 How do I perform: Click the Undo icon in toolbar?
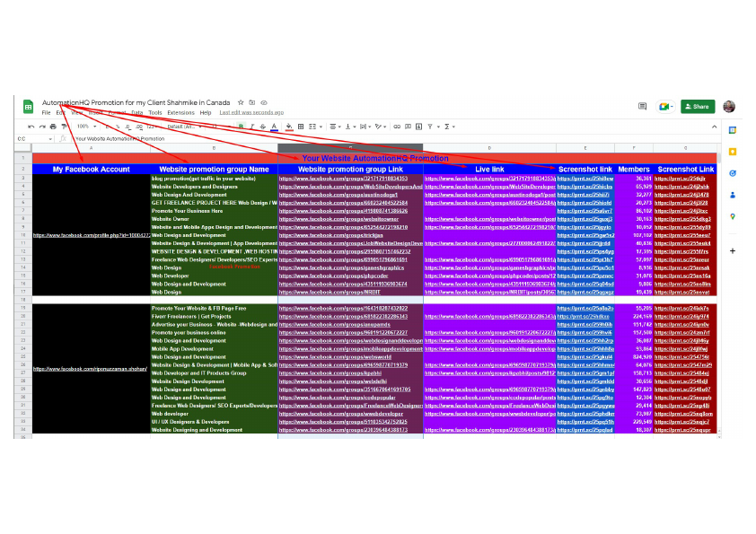(31, 127)
